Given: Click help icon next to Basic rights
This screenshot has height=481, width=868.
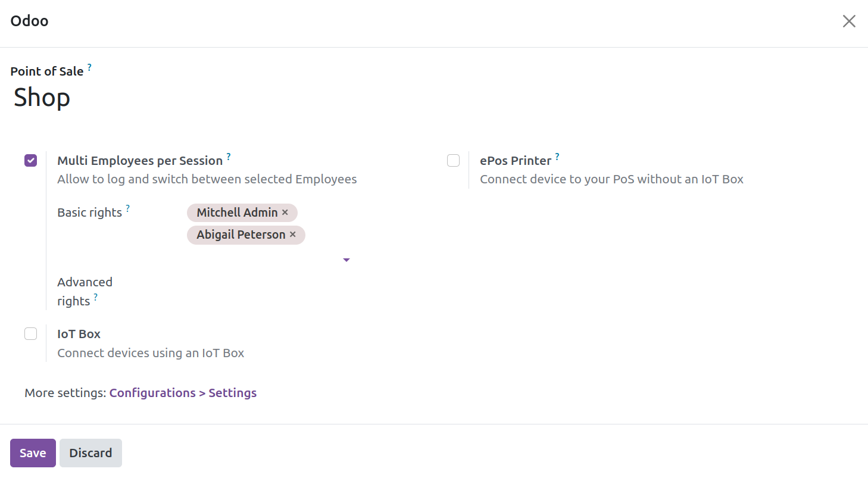Looking at the screenshot, I should tap(127, 209).
